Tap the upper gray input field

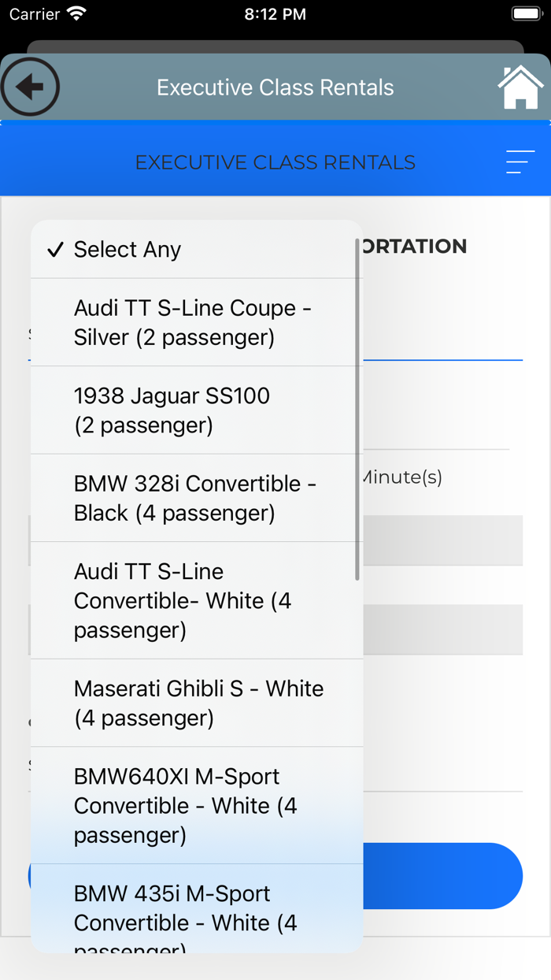pos(441,540)
